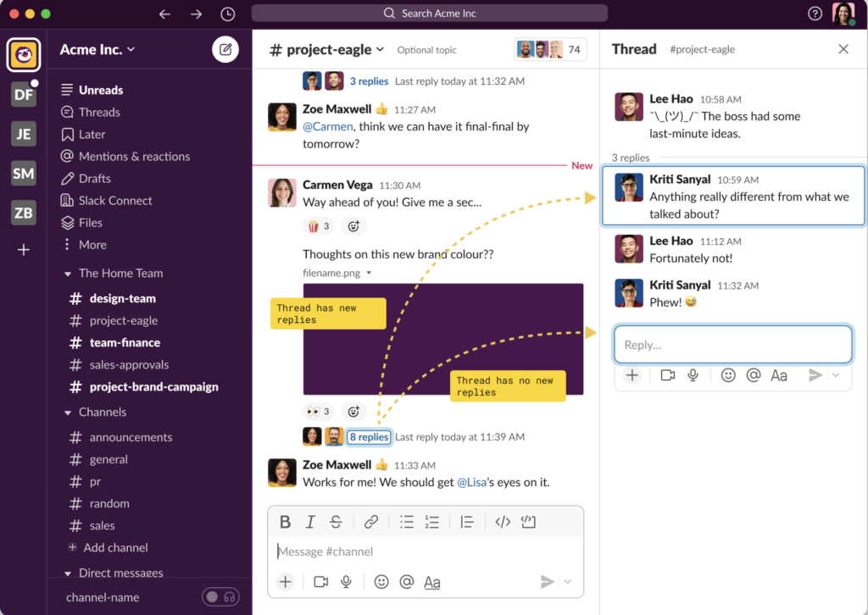This screenshot has width=868, height=615.
Task: Record audio in the thread reply box
Action: 693,375
